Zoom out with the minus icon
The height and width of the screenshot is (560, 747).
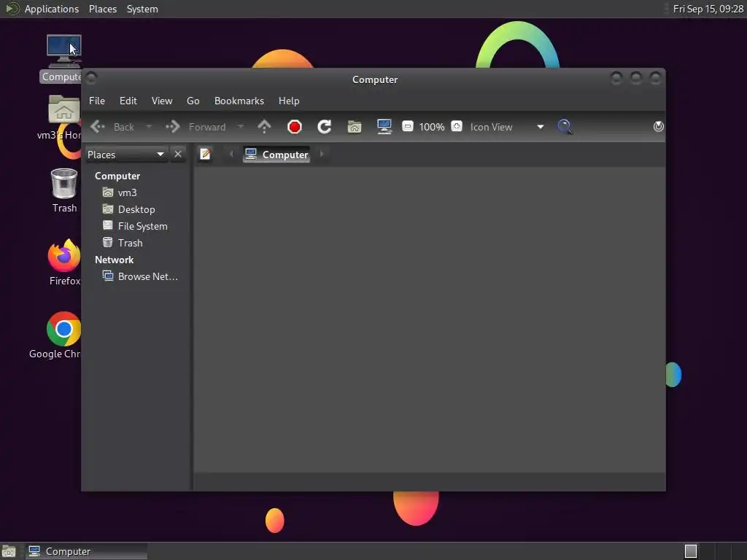pos(407,127)
